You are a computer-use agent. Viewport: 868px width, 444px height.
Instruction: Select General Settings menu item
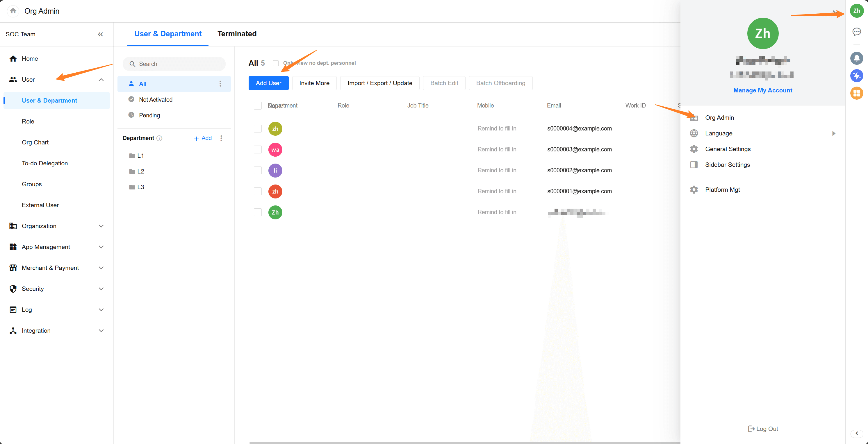(728, 149)
